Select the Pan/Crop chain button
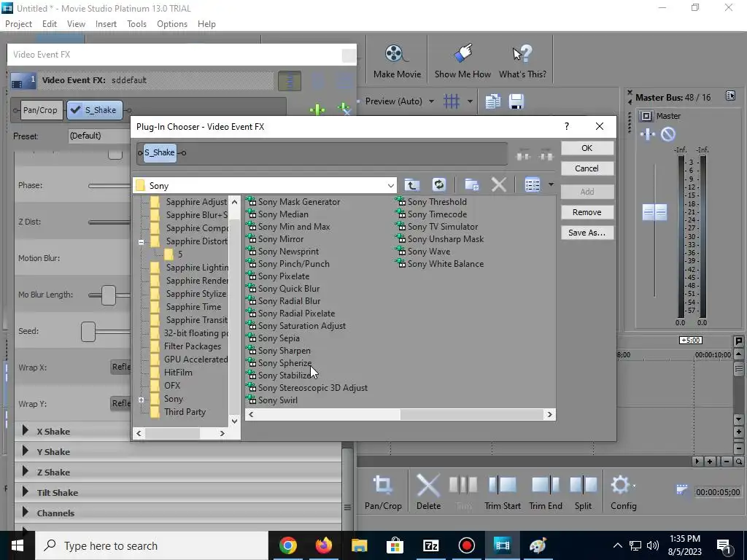 (40, 110)
